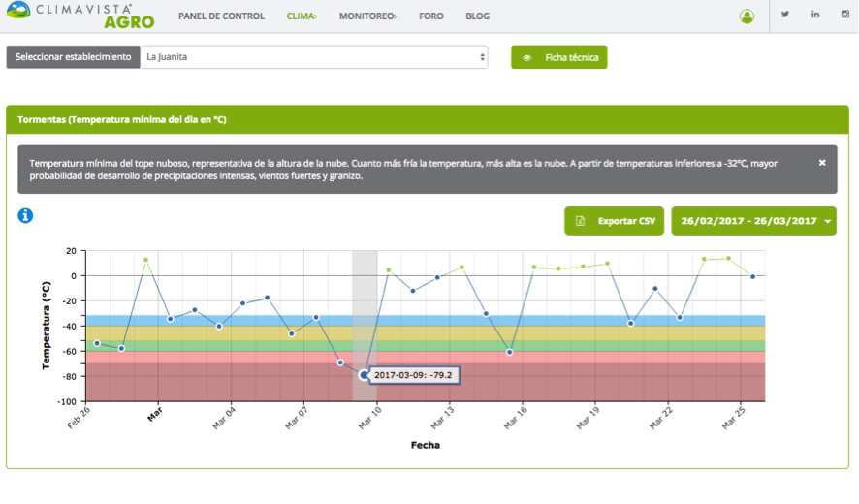Image resolution: width=859 pixels, height=504 pixels.
Task: Click the tooltip showing 2017-03-09: -79.2
Action: coord(414,375)
